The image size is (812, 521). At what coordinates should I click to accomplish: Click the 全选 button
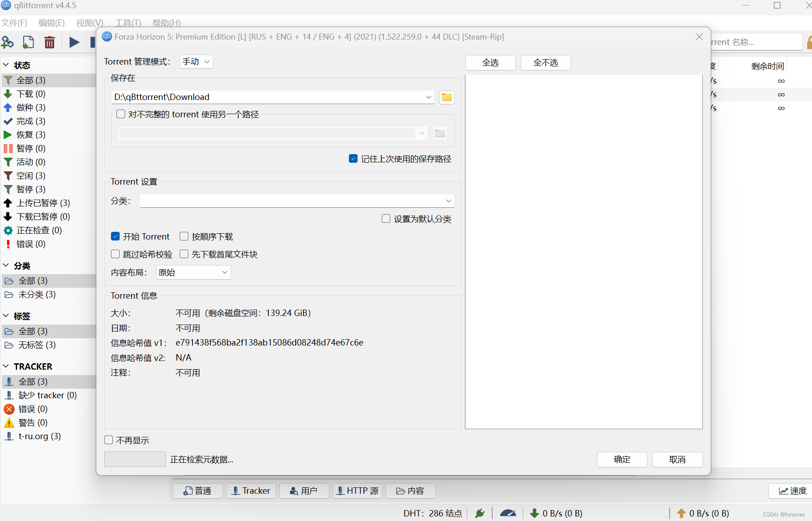(490, 62)
